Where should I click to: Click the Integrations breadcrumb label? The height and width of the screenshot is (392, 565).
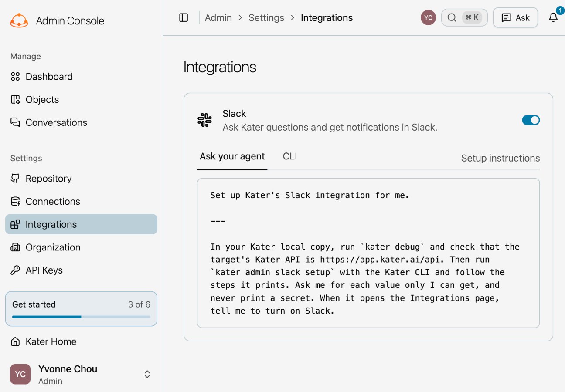327,18
